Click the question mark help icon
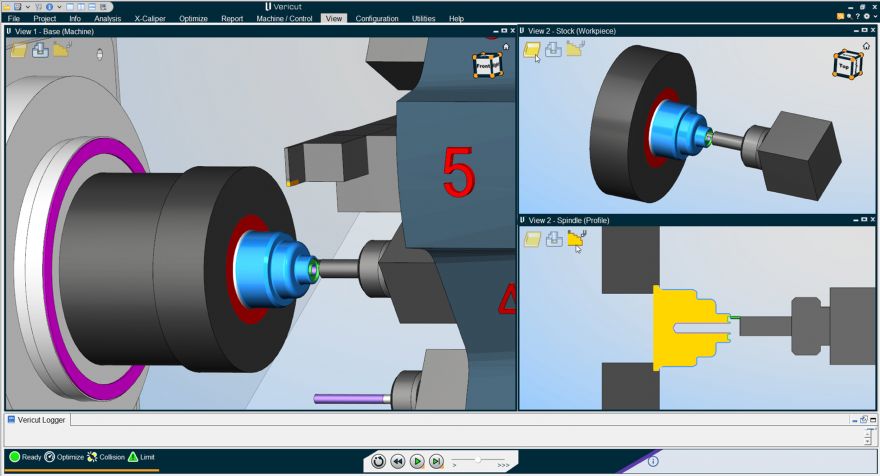This screenshot has width=880, height=476. pos(858,16)
